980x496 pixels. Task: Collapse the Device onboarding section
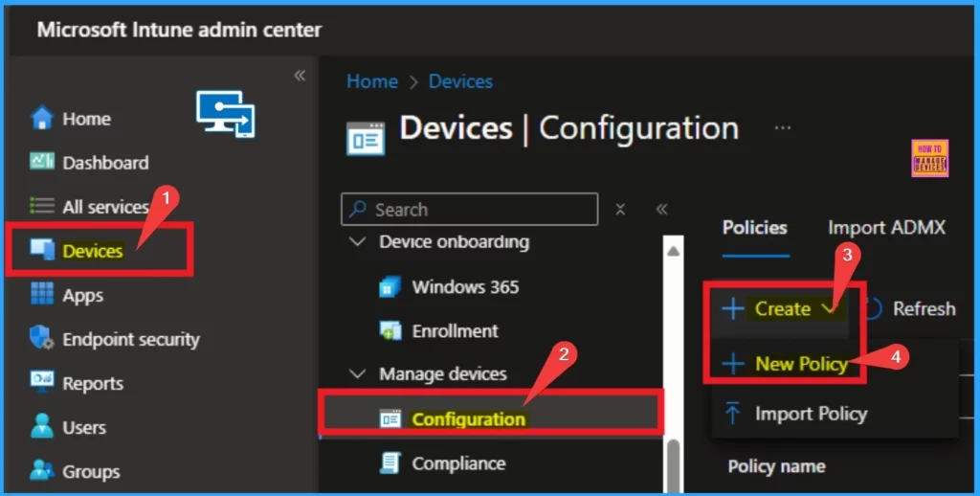pyautogui.click(x=358, y=241)
